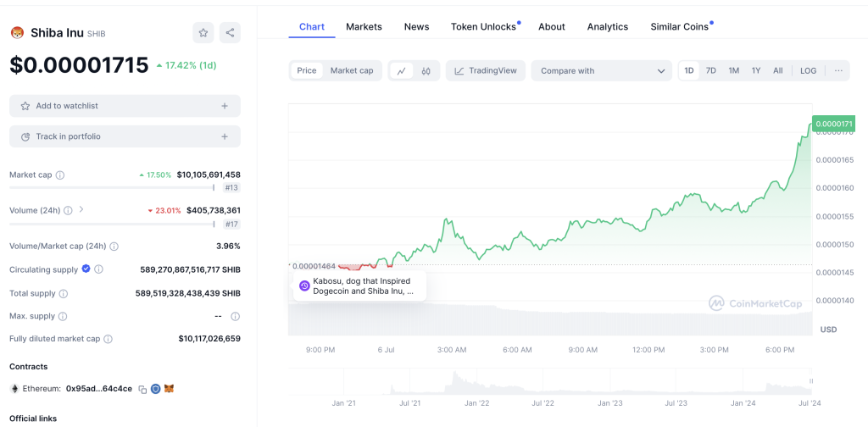
Task: Click volume value $405,738,361
Action: pos(213,210)
